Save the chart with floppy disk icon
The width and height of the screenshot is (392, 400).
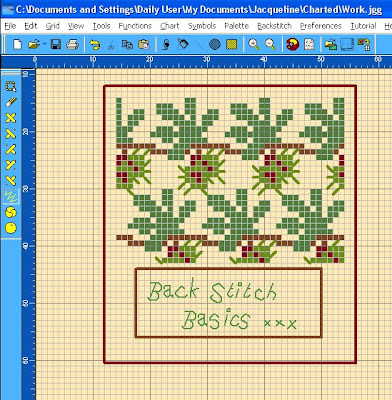coord(55,44)
